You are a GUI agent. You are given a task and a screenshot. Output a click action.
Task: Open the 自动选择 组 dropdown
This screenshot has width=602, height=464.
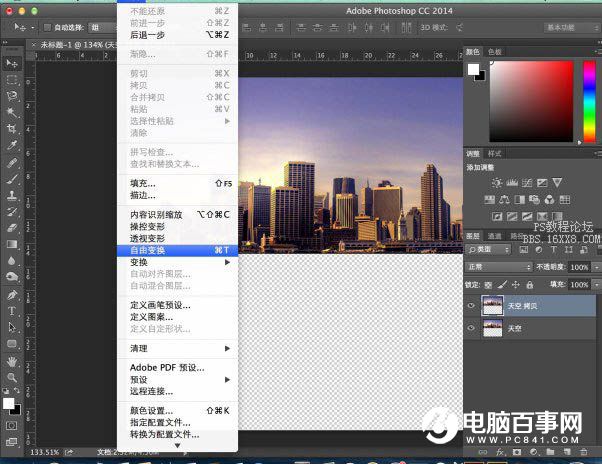point(103,27)
